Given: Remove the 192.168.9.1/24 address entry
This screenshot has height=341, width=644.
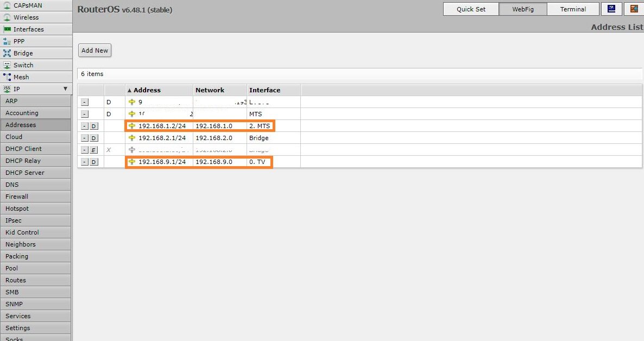Looking at the screenshot, I should [85, 162].
